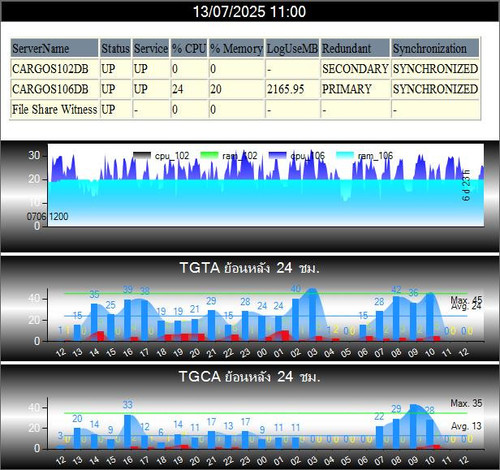The image size is (500, 470).
Task: Click the LogUseMB column header
Action: pyautogui.click(x=292, y=48)
